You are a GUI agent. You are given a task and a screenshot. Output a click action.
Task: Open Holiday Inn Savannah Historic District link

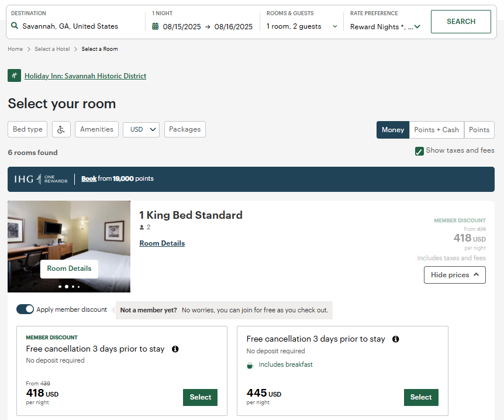(85, 76)
